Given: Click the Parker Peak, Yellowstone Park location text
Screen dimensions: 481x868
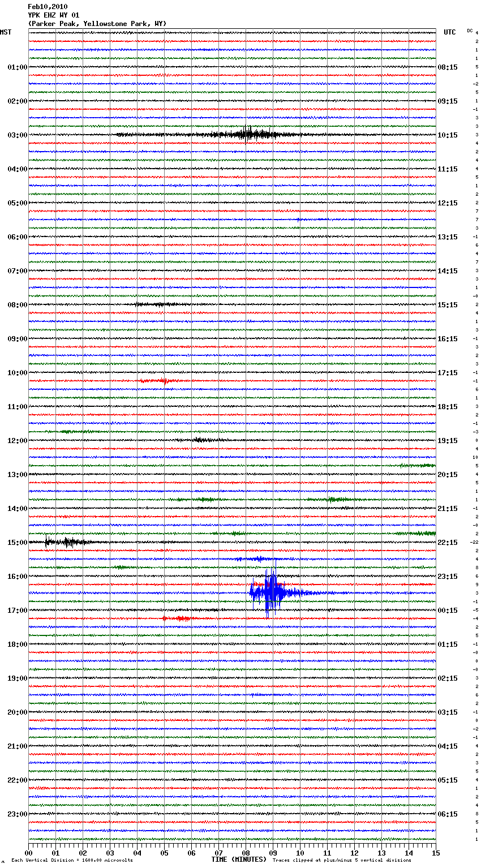Looking at the screenshot, I should point(97,24).
